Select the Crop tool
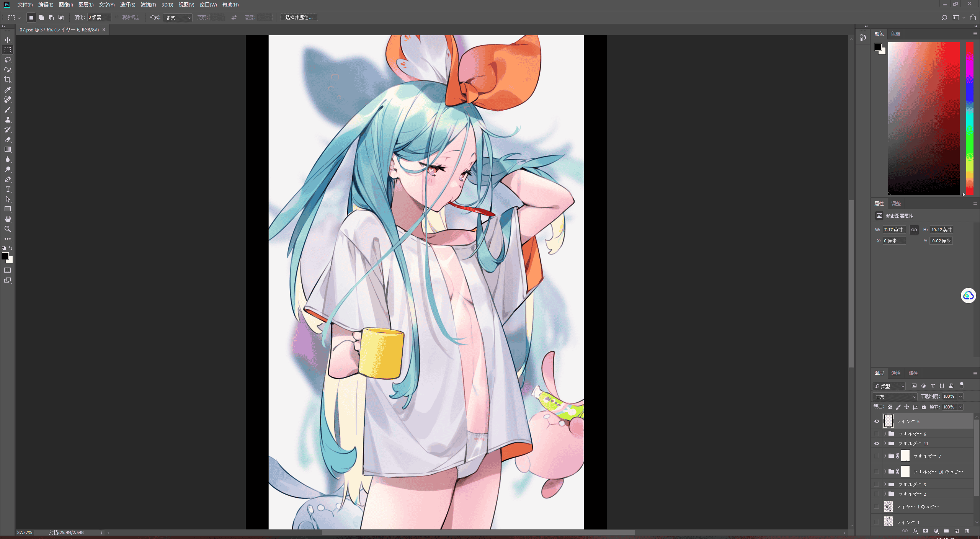Screen dimensions: 980x539 click(8, 80)
